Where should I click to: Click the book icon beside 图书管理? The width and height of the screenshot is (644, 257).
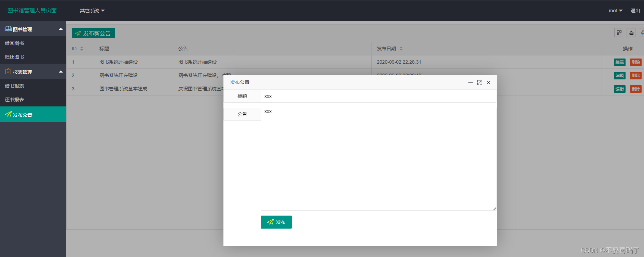click(8, 29)
